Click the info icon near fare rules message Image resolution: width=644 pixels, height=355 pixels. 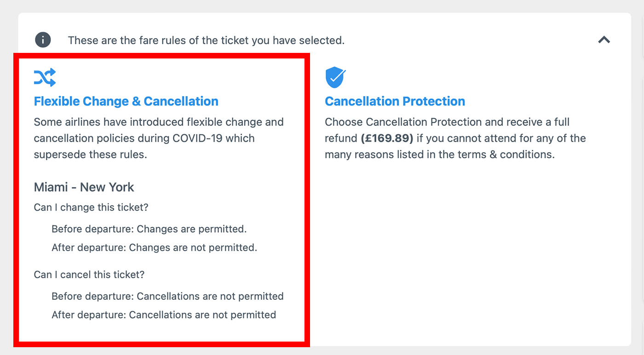[43, 40]
